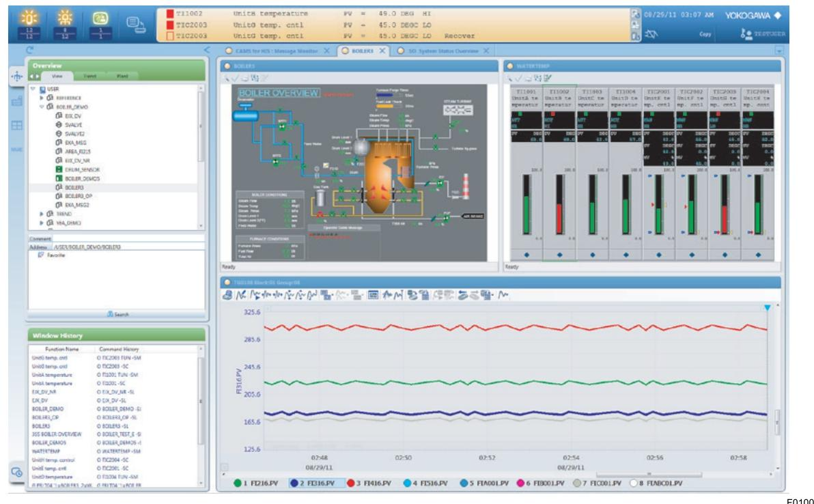Click the refresh icon above the Overview tree

pyautogui.click(x=30, y=48)
